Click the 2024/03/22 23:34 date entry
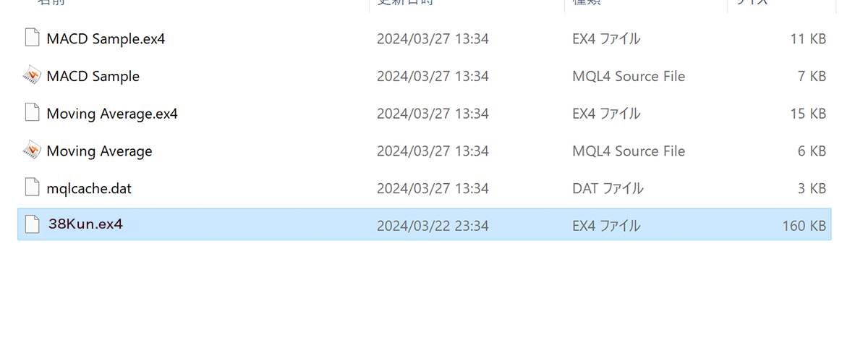This screenshot has height=346, width=868. pyautogui.click(x=433, y=226)
